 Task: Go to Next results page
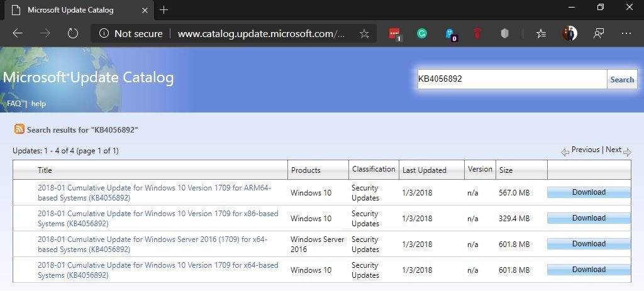tap(613, 150)
